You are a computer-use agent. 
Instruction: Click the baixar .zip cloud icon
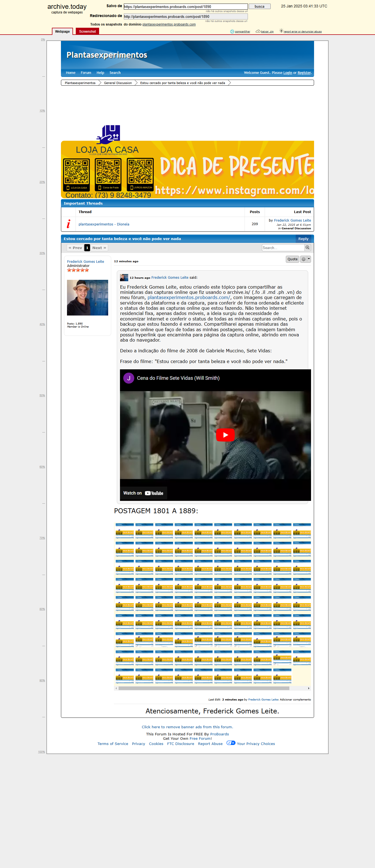pos(258,31)
